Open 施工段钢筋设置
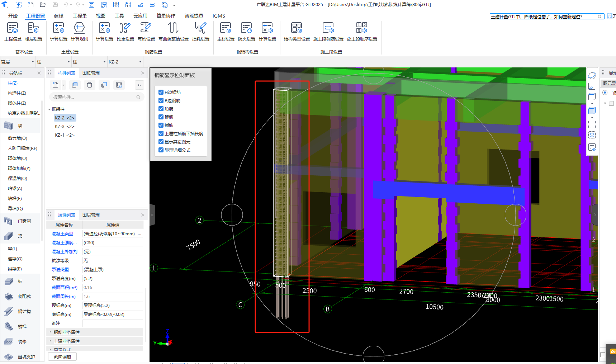Screen dimensions: 616x364 coord(328,32)
